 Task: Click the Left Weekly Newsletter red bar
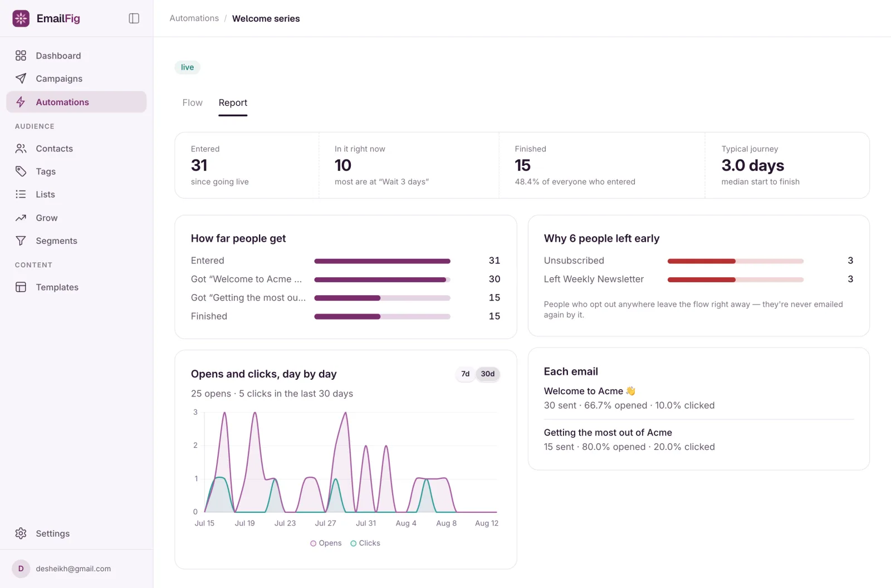(x=735, y=280)
